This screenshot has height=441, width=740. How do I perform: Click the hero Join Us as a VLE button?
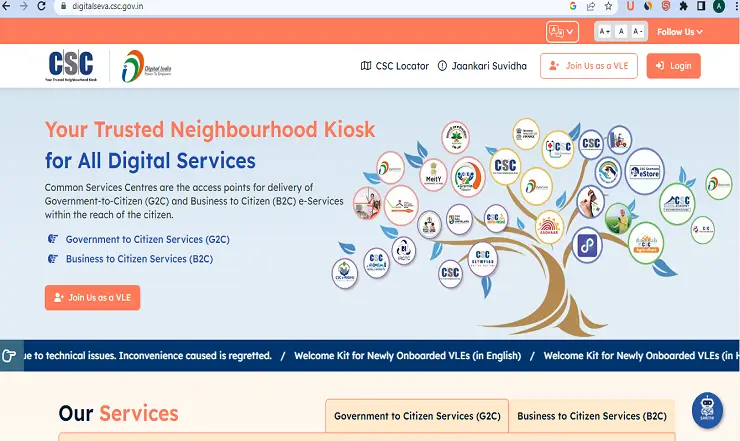[92, 297]
